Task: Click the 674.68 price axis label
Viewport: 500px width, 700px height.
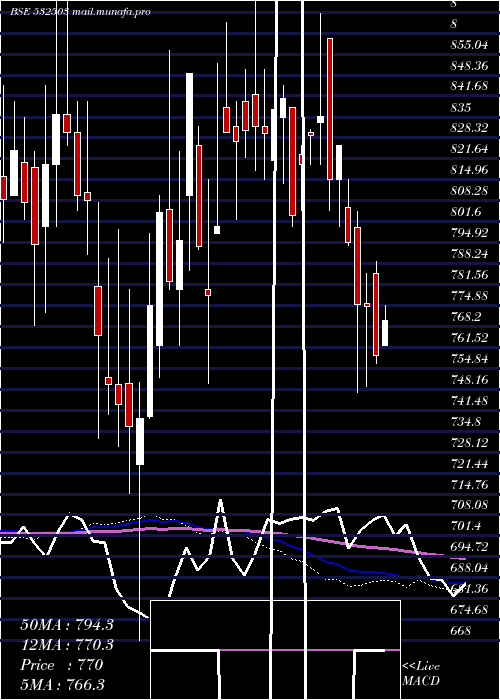Action: [471, 610]
